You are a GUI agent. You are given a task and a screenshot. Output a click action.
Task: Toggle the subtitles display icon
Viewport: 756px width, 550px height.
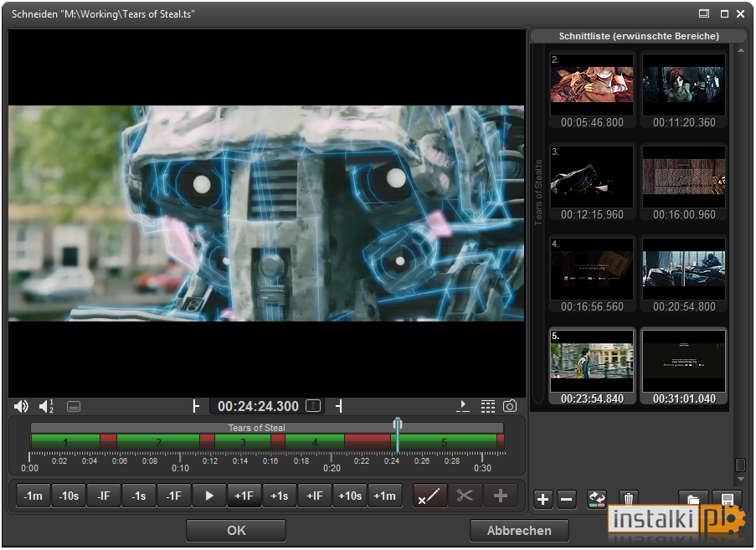click(74, 407)
